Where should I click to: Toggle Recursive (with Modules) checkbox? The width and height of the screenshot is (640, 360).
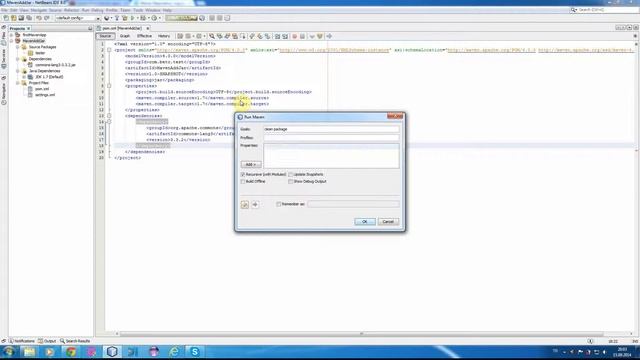pos(243,175)
